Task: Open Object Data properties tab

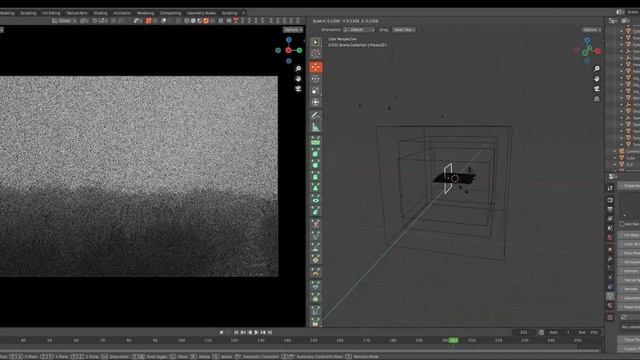Action: coord(610,296)
